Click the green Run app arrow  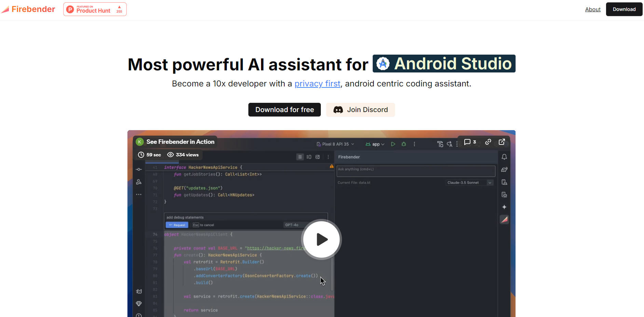pos(393,144)
